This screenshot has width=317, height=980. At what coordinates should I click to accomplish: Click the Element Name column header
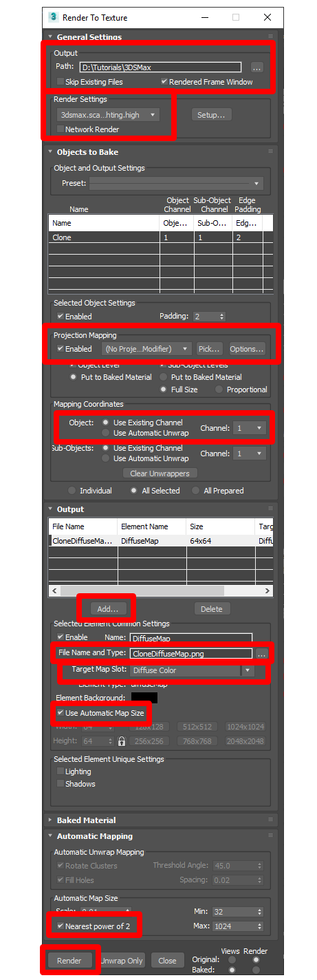[x=152, y=526]
